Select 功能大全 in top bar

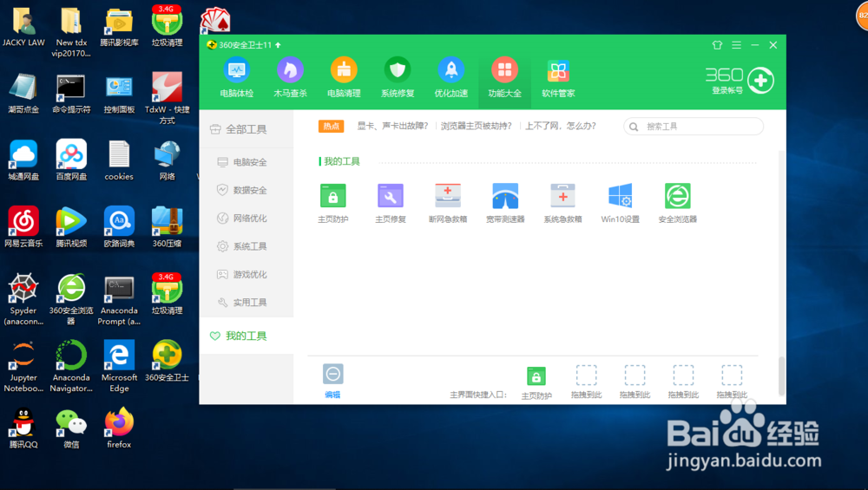(504, 78)
